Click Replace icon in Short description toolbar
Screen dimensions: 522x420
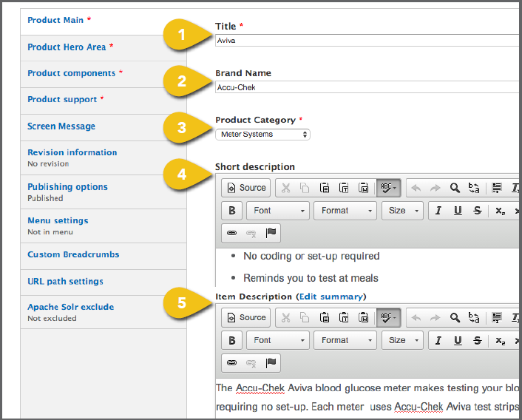click(x=474, y=188)
